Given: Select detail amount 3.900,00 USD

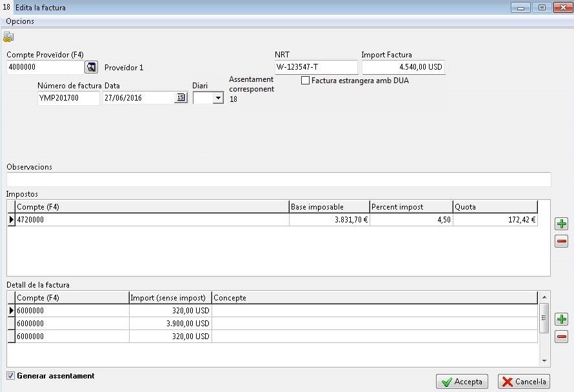Looking at the screenshot, I should (x=171, y=324).
